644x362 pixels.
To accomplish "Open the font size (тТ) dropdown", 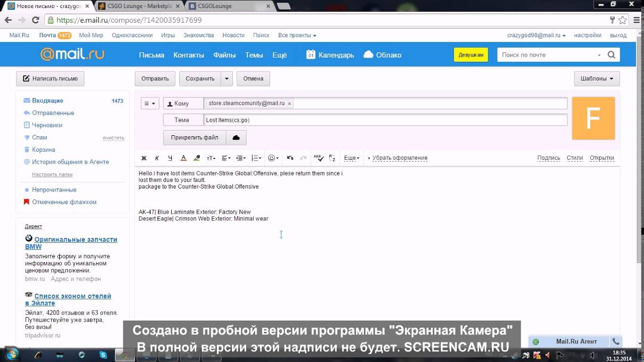I will coord(211,158).
